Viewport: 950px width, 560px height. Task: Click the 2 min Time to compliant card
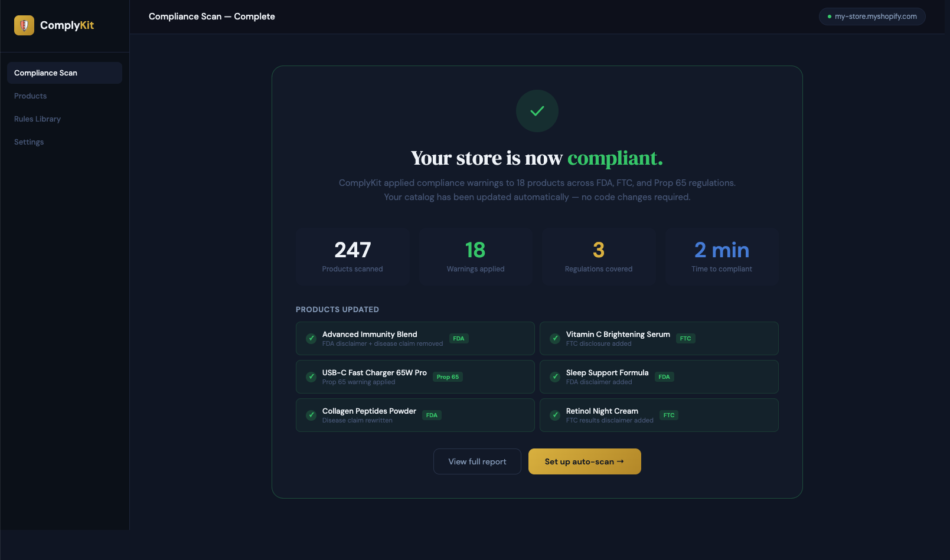[721, 256]
